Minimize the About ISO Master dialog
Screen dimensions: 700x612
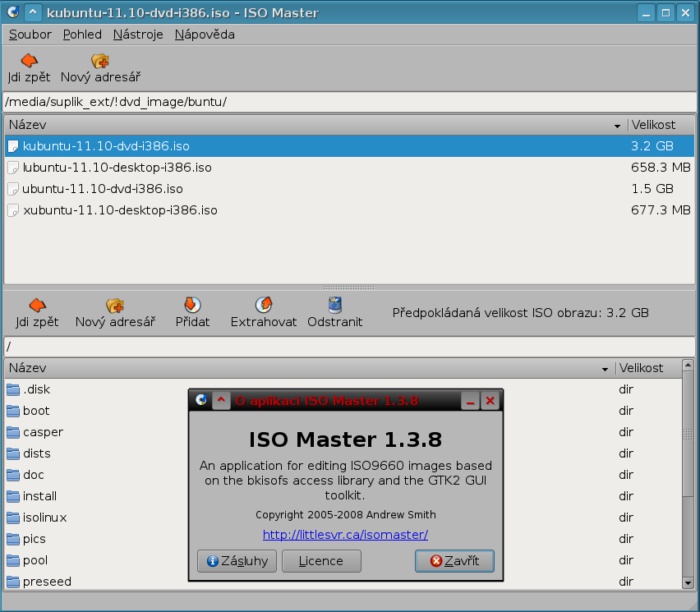pyautogui.click(x=470, y=401)
